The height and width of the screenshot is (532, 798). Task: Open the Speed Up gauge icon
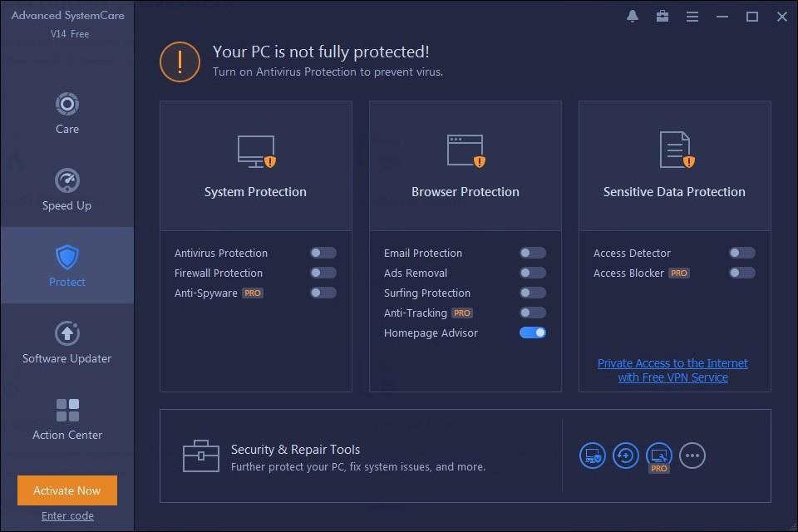[x=67, y=180]
